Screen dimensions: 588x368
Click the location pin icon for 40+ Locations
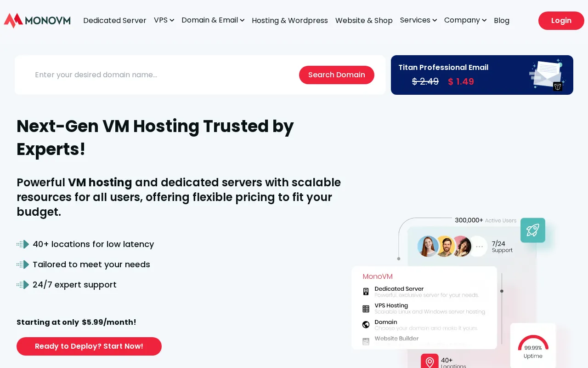(x=430, y=362)
